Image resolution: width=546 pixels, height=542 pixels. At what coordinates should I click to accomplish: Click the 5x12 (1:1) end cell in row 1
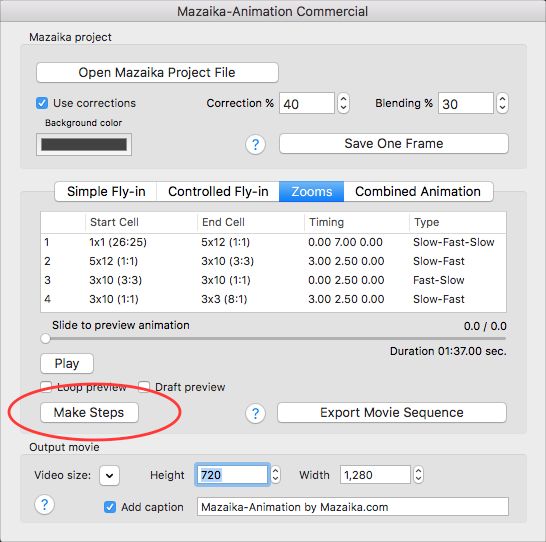coord(225,242)
